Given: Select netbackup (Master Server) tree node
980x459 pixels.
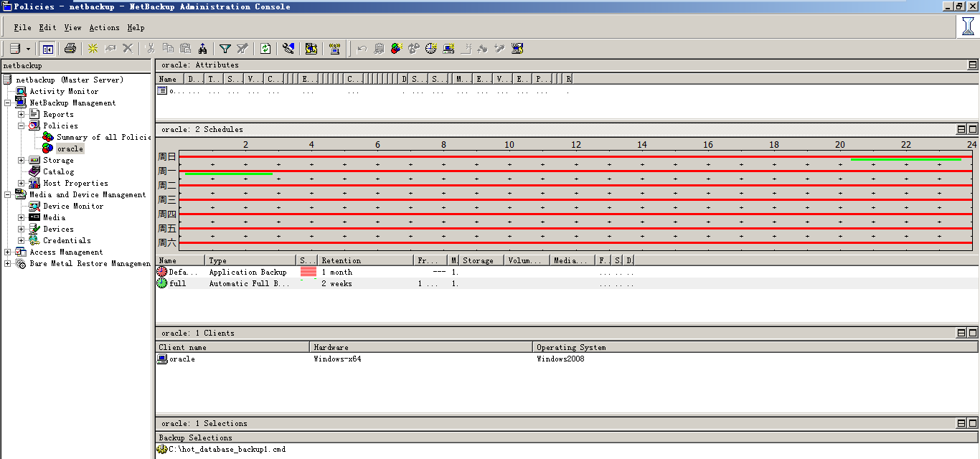Looking at the screenshot, I should tap(70, 80).
